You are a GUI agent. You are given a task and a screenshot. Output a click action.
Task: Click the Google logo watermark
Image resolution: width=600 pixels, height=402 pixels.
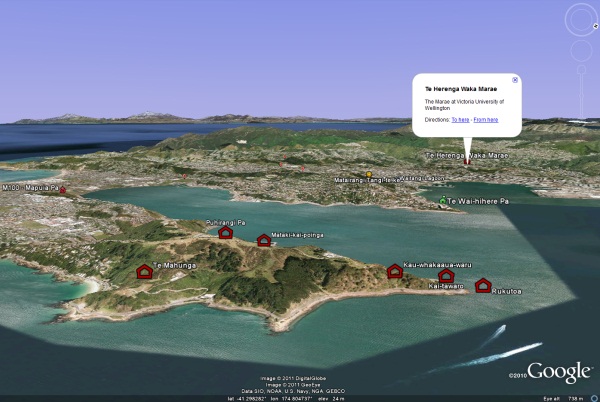(x=559, y=372)
